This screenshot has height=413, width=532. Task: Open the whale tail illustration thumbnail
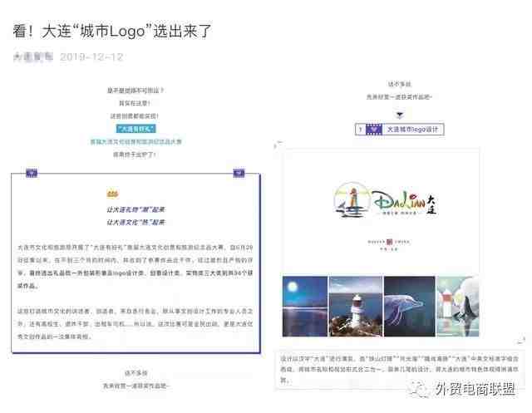tap(458, 306)
